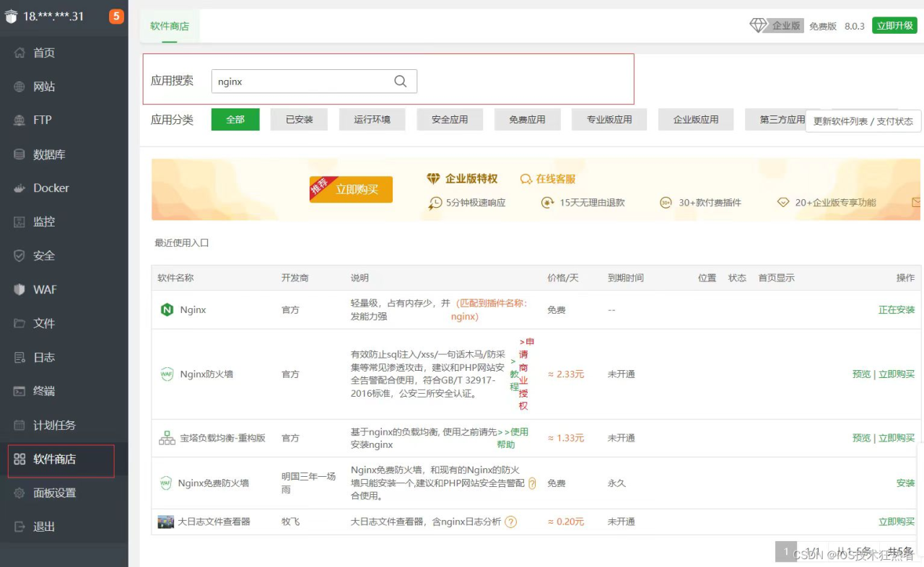Viewport: 924px width, 567px height.
Task: Click 更新软件列表 / 支付状态 button
Action: coord(863,121)
